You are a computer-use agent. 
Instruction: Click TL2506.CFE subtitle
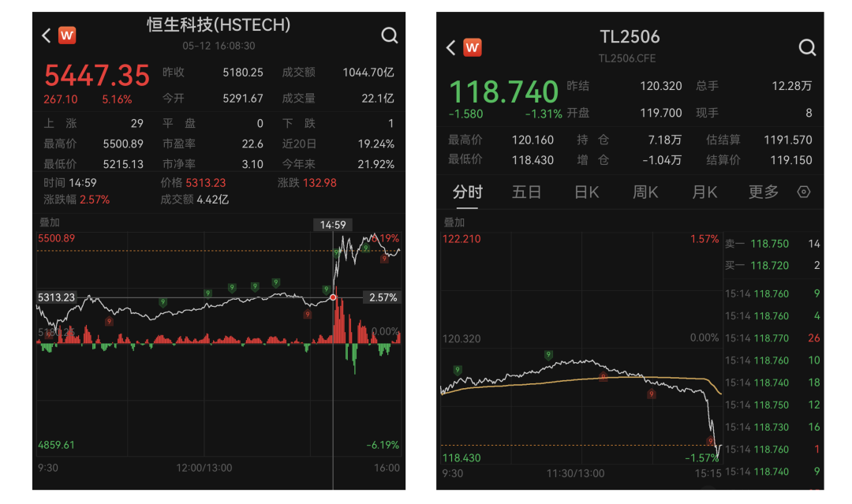coord(627,58)
